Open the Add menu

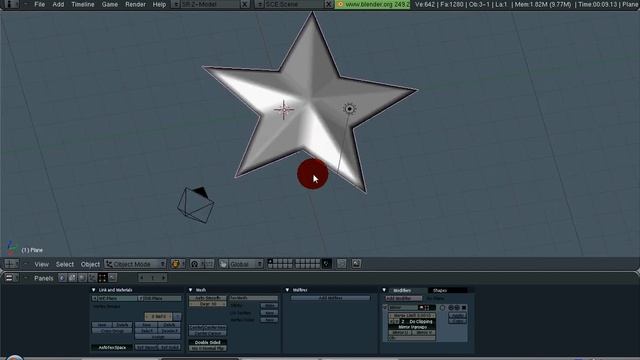tap(58, 4)
